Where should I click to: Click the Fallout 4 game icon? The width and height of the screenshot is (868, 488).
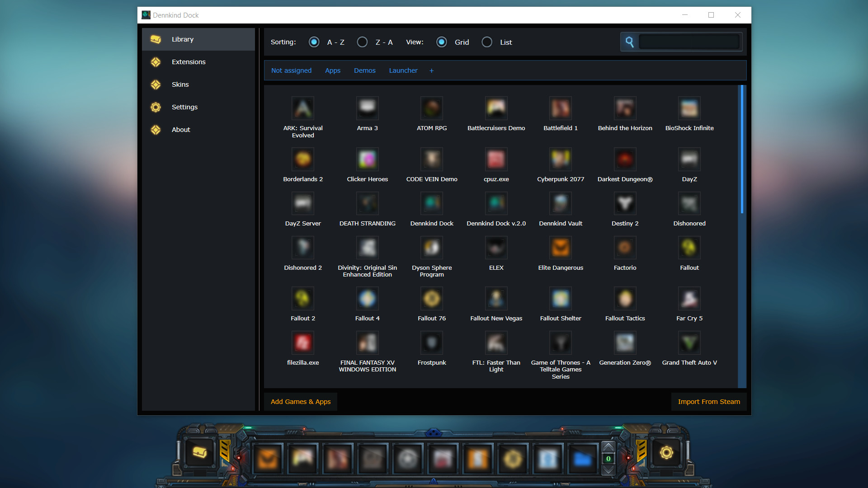(367, 299)
